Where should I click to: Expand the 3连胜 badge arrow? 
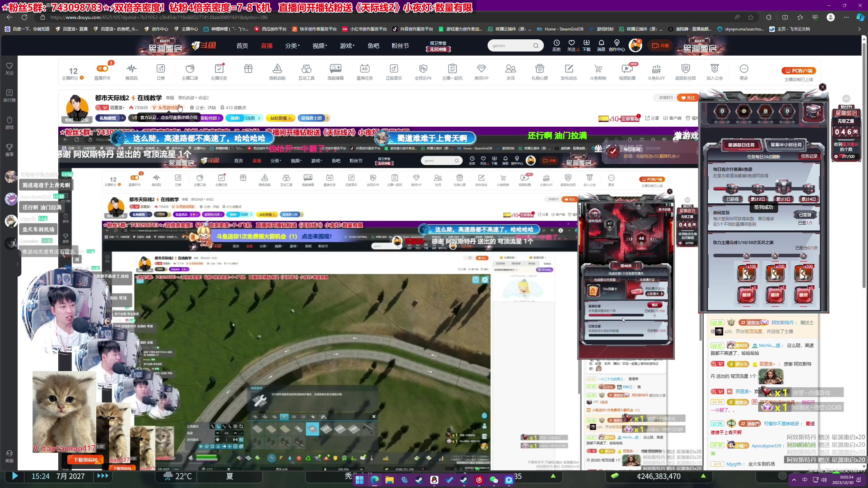pyautogui.click(x=259, y=118)
